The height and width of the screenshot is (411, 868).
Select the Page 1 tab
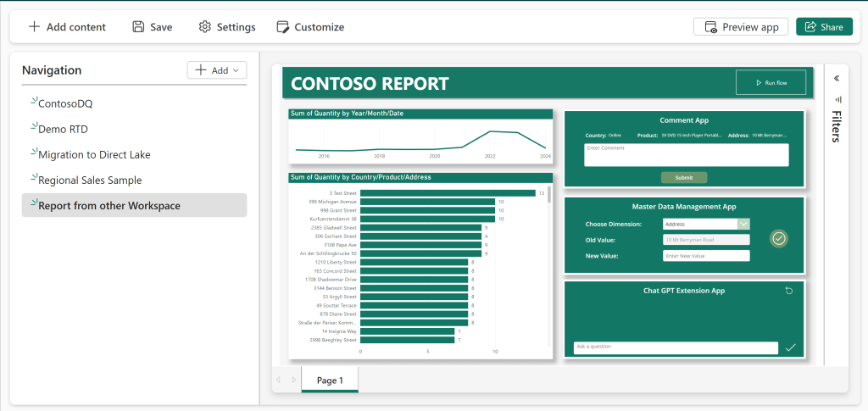click(330, 380)
